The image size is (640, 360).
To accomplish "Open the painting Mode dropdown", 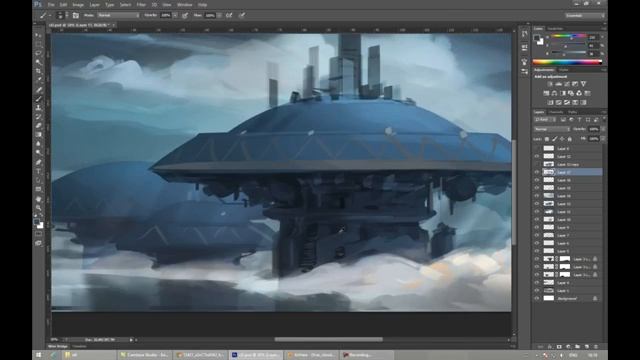I will point(118,15).
